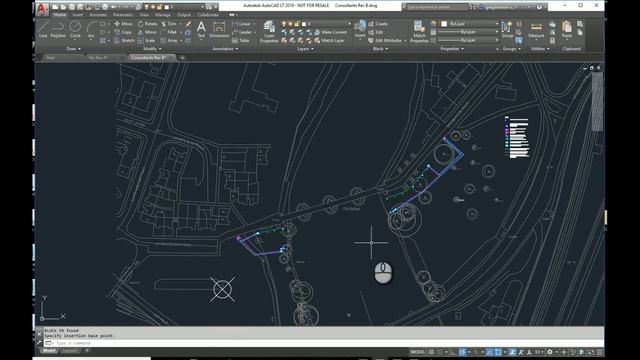Toggle object snap tracking in status bar
The width and height of the screenshot is (640, 360).
click(x=489, y=352)
